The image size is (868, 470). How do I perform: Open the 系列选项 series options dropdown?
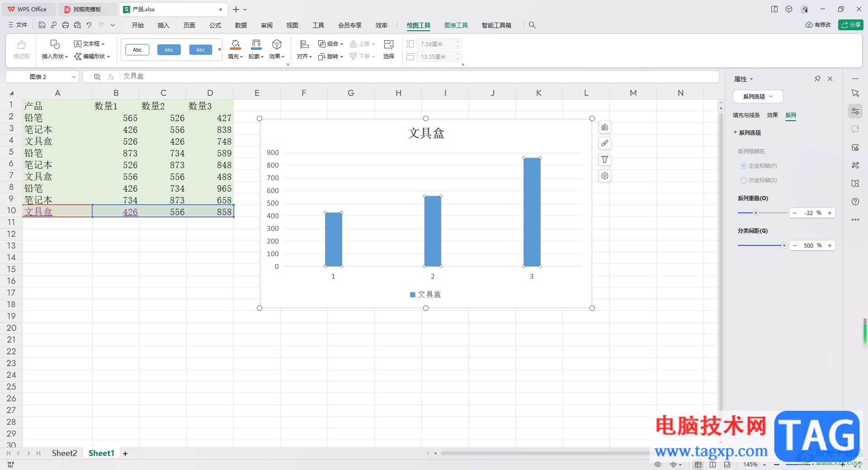tap(758, 97)
